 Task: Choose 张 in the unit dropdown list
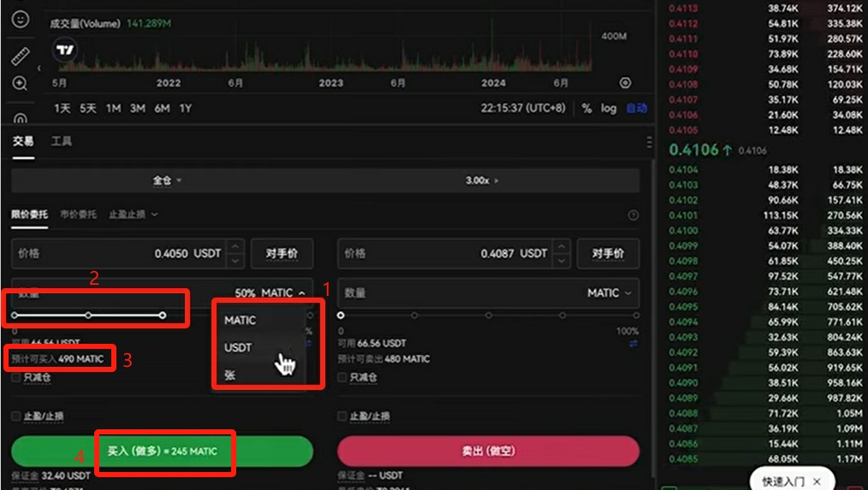[x=229, y=375]
